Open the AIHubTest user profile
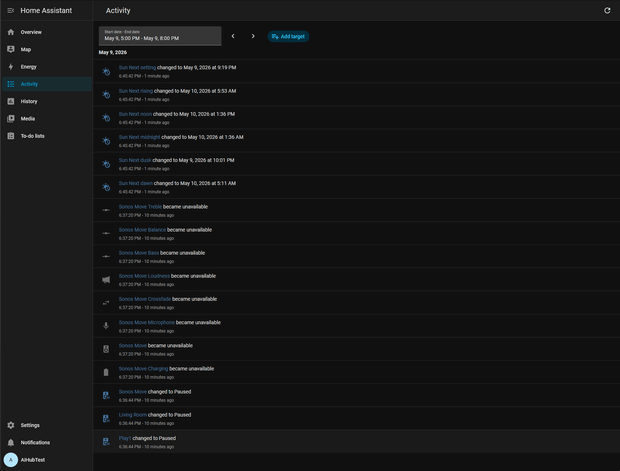Screen dimensions: 620x471 coord(46,460)
